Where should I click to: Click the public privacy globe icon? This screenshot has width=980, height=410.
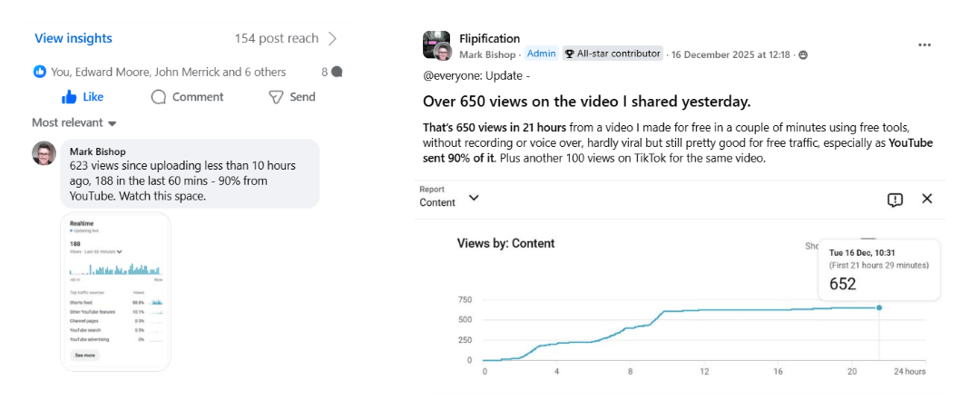coord(803,54)
